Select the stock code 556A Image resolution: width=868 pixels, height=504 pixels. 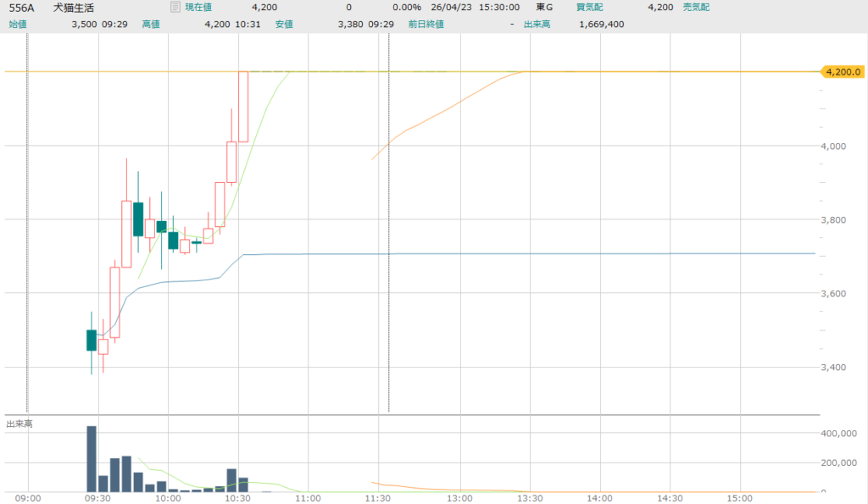tap(22, 8)
